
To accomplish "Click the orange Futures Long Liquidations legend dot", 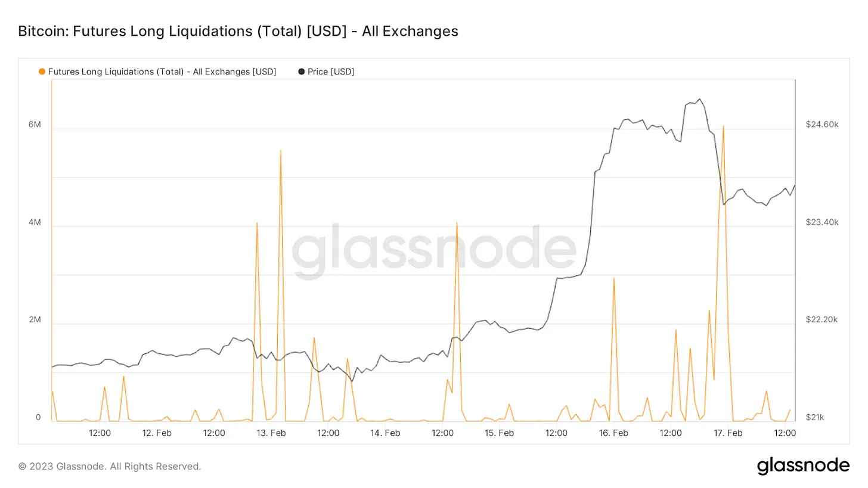I will tap(42, 72).
